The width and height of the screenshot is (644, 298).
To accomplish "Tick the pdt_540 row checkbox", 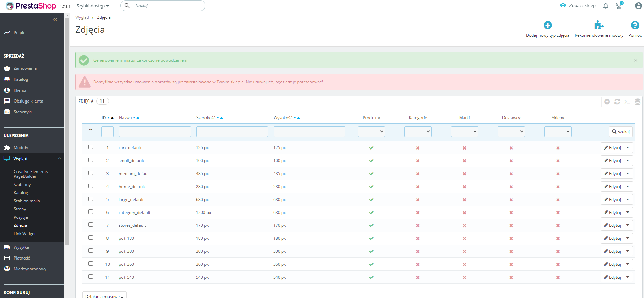I will 90,277.
